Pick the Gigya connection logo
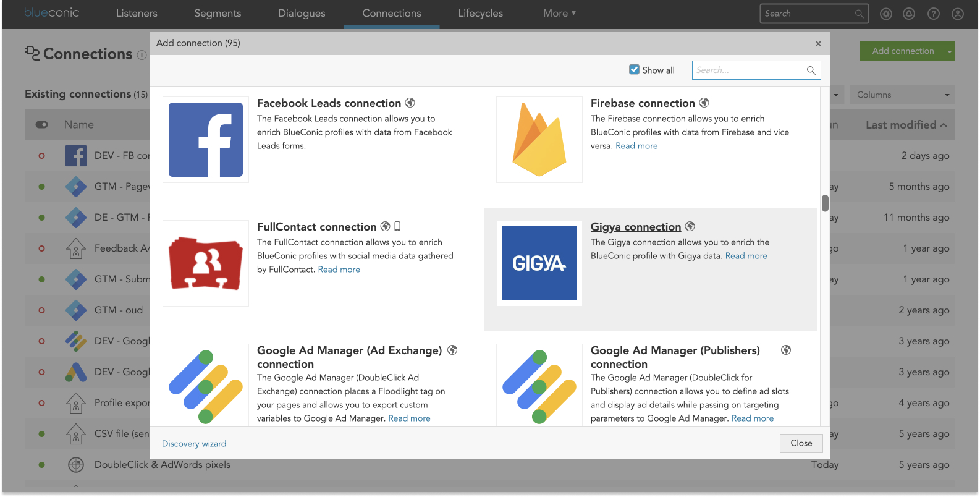 539,263
